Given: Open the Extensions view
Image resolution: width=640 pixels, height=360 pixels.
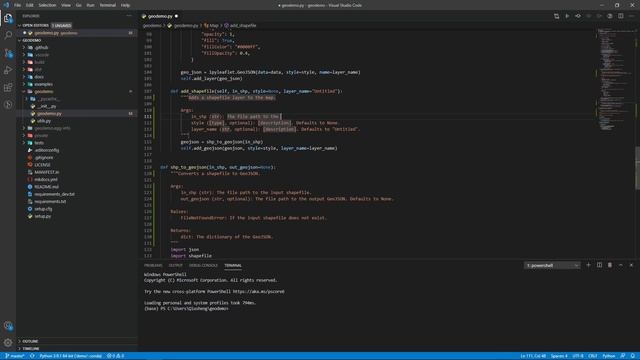Looking at the screenshot, I should 8,87.
